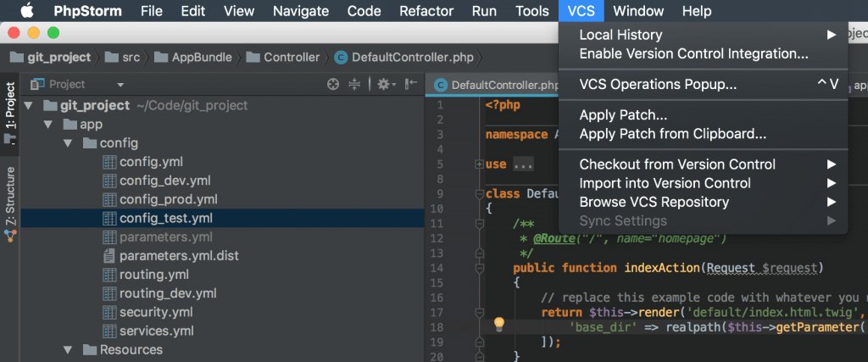Select config_test.yml in project tree

click(166, 218)
